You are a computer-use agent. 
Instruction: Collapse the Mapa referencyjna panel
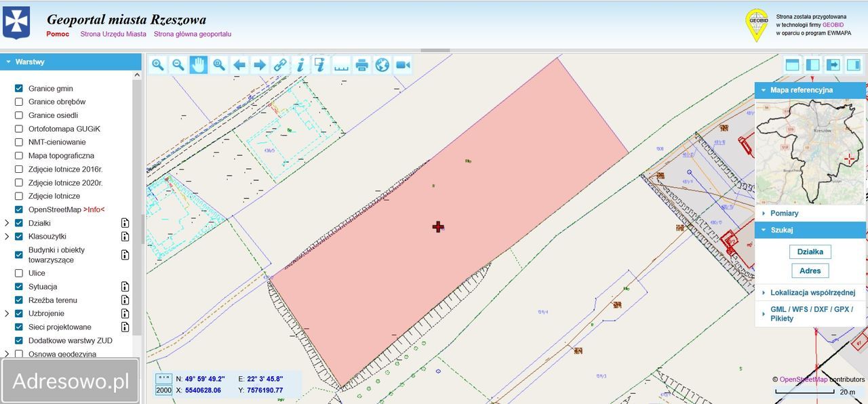click(x=810, y=90)
